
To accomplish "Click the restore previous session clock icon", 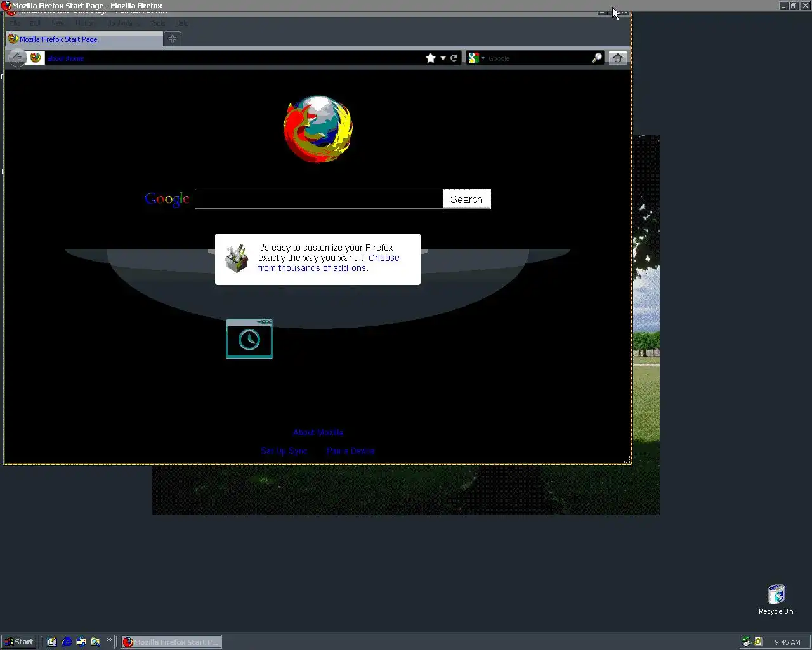I will (x=249, y=339).
